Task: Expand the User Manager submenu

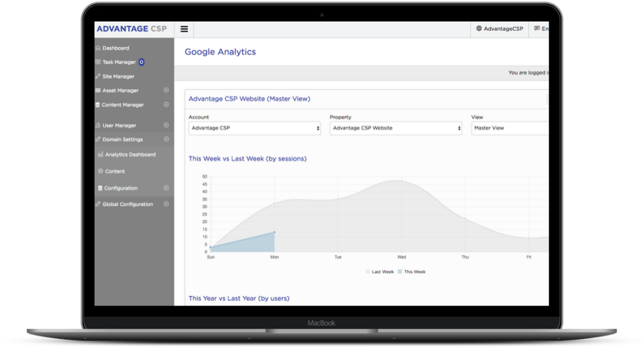Action: tap(166, 125)
